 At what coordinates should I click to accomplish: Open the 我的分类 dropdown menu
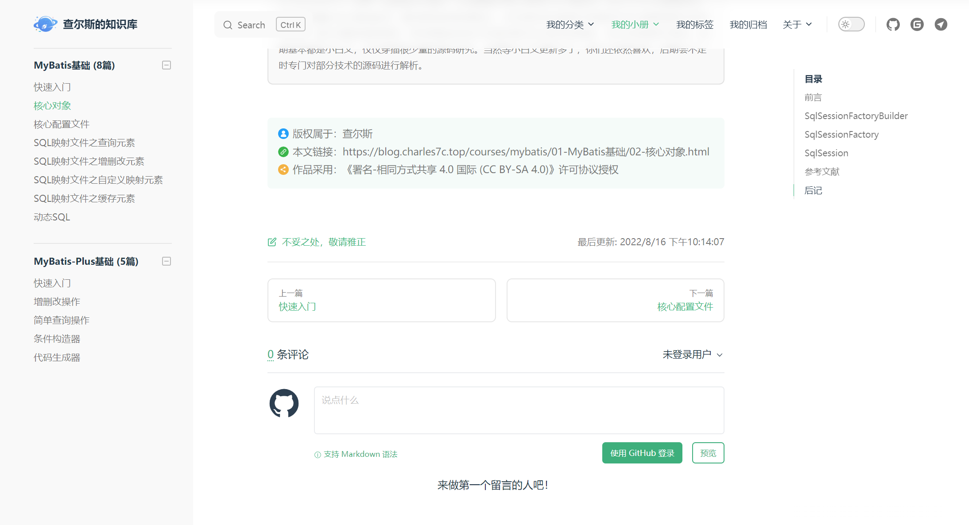569,25
